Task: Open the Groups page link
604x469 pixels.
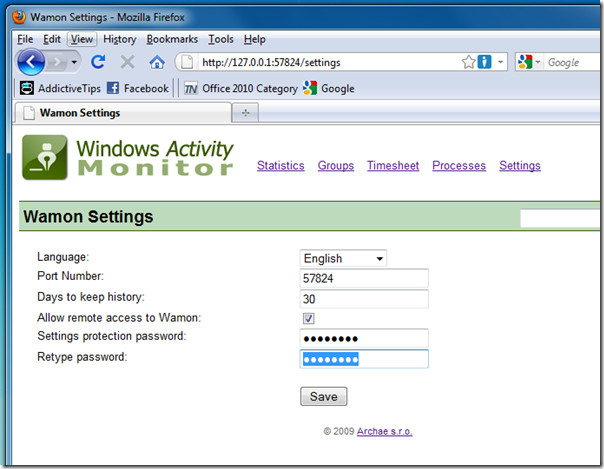Action: tap(336, 166)
